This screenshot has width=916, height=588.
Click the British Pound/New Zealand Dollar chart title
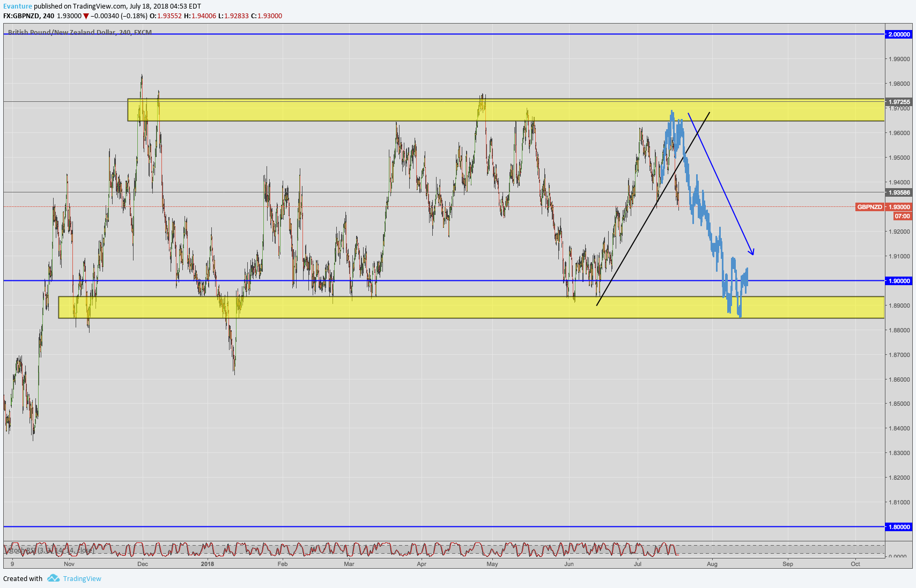pyautogui.click(x=80, y=32)
